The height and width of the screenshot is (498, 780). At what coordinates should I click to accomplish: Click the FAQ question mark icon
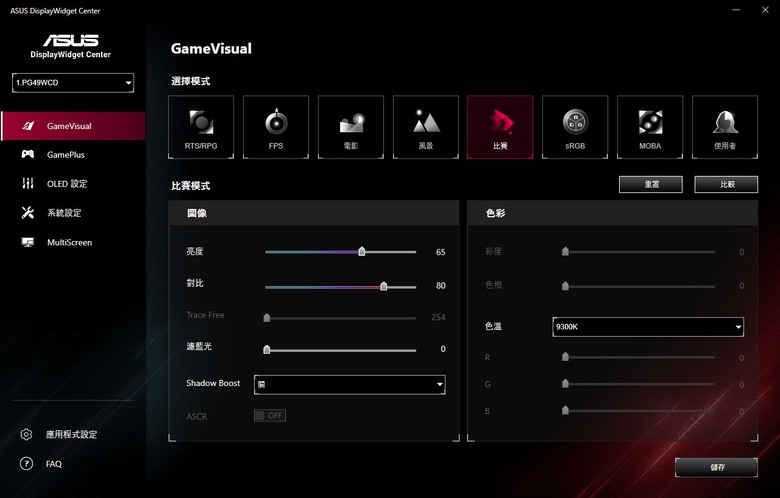(x=26, y=464)
